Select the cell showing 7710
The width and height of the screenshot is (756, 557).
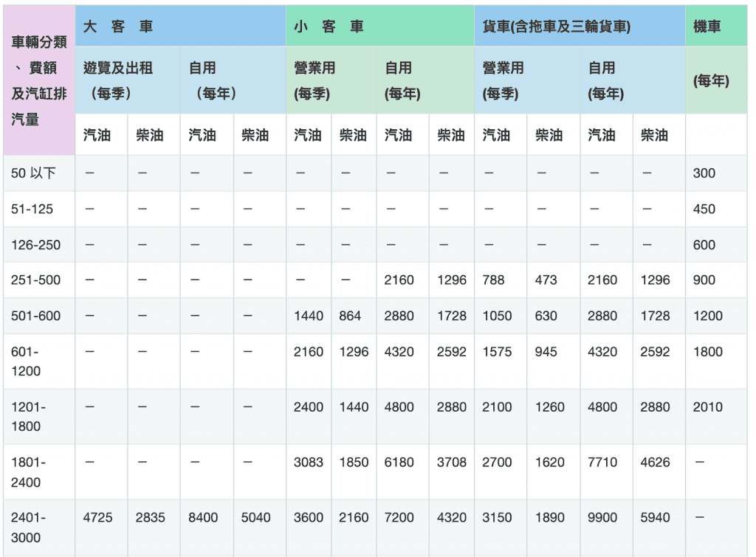602,463
